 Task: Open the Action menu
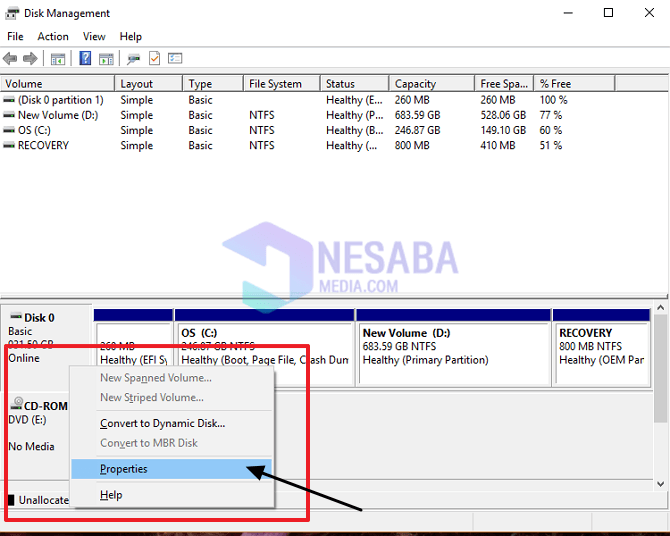(x=53, y=36)
